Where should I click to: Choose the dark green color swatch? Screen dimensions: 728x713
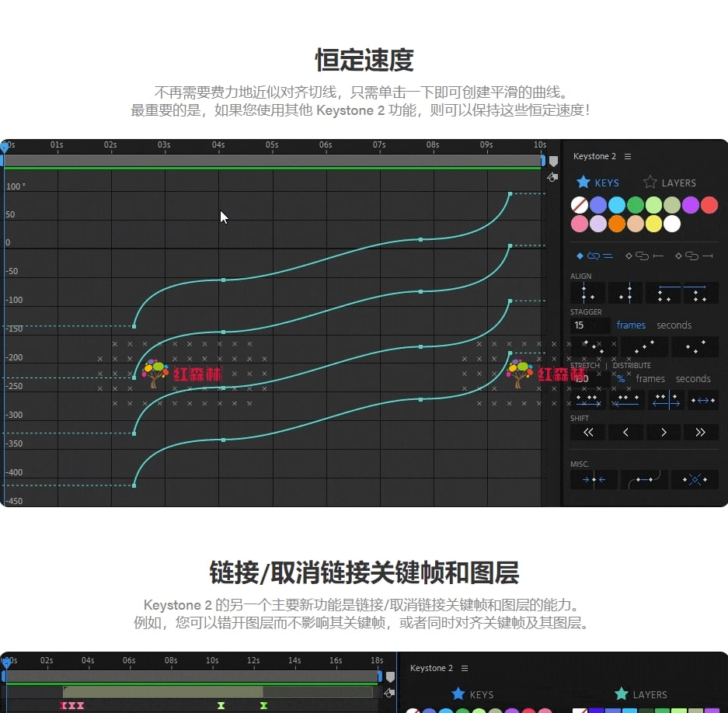(635, 205)
